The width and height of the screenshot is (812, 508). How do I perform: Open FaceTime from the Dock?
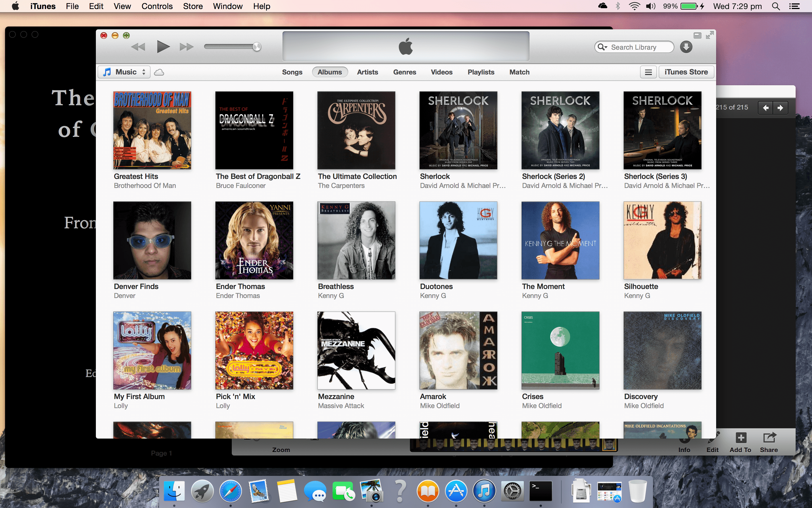(343, 491)
